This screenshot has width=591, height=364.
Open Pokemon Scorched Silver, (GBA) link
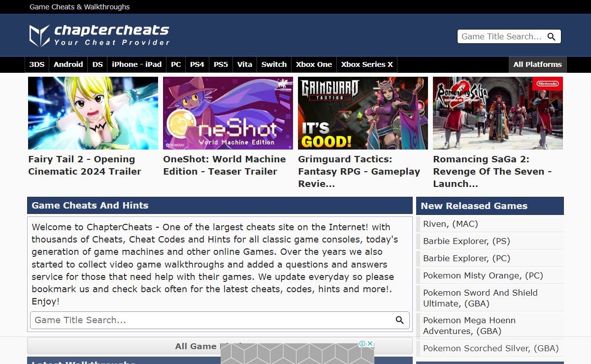pyautogui.click(x=491, y=348)
